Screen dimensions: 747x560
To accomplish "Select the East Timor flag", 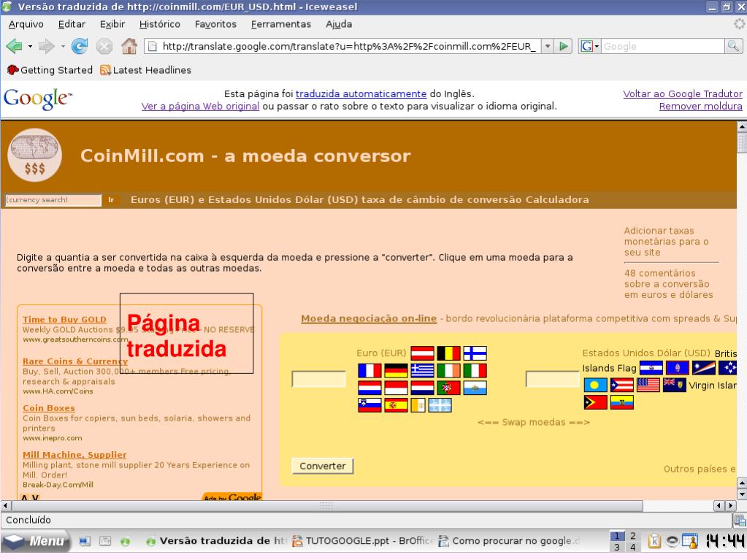I will [596, 402].
